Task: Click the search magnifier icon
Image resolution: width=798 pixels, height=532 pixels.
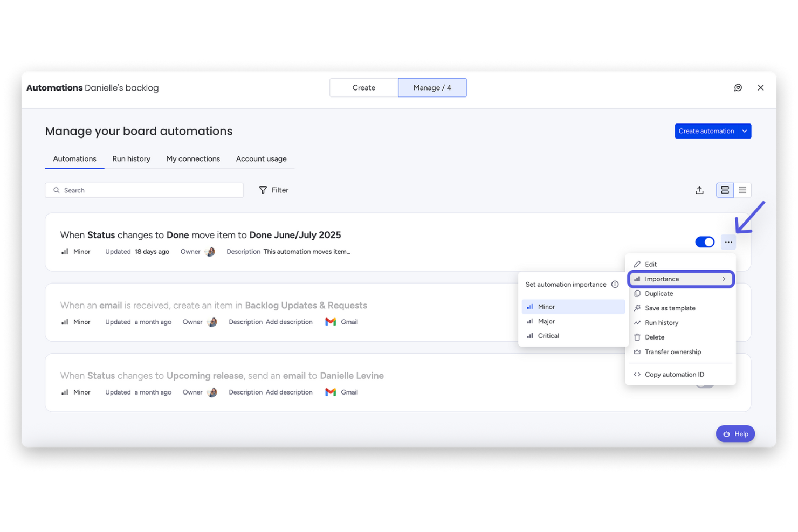Action: point(57,190)
